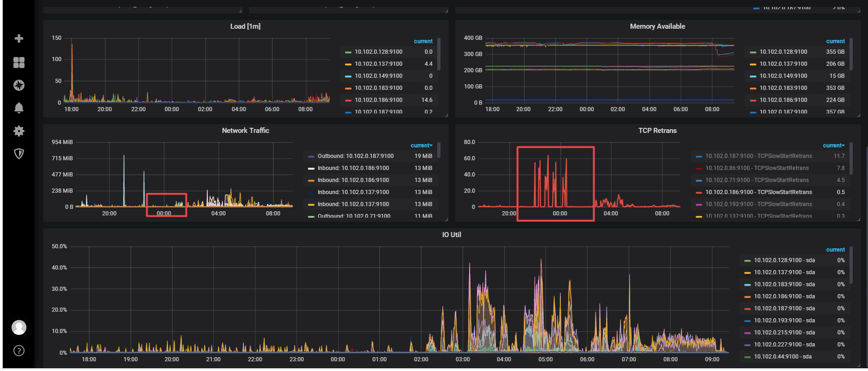Open the Configuration gear icon
Screen dimensions: 868x371
19,131
